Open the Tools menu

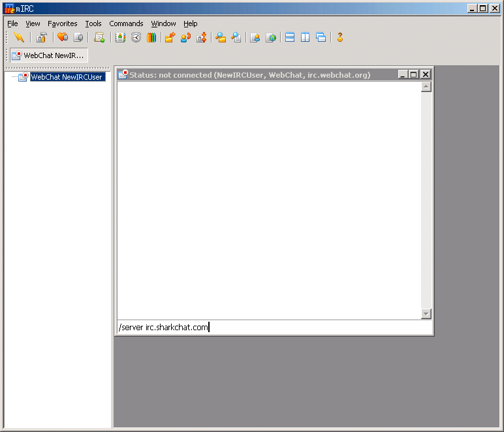(93, 23)
